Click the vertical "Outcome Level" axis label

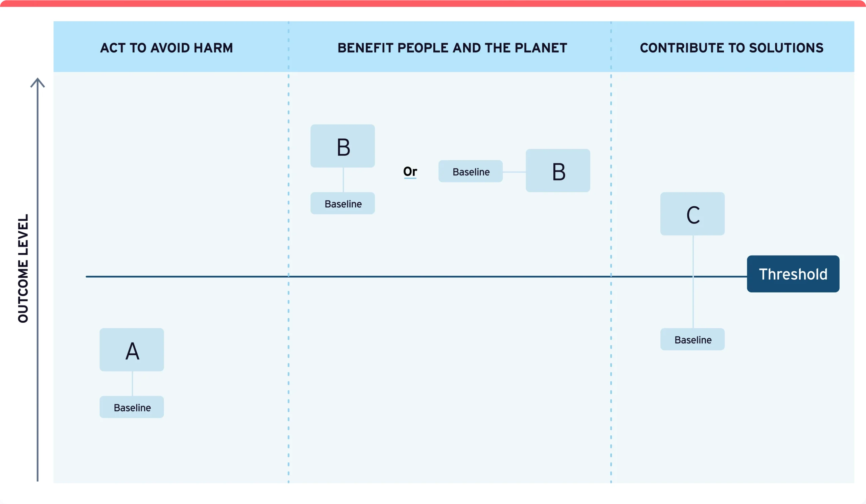click(23, 268)
